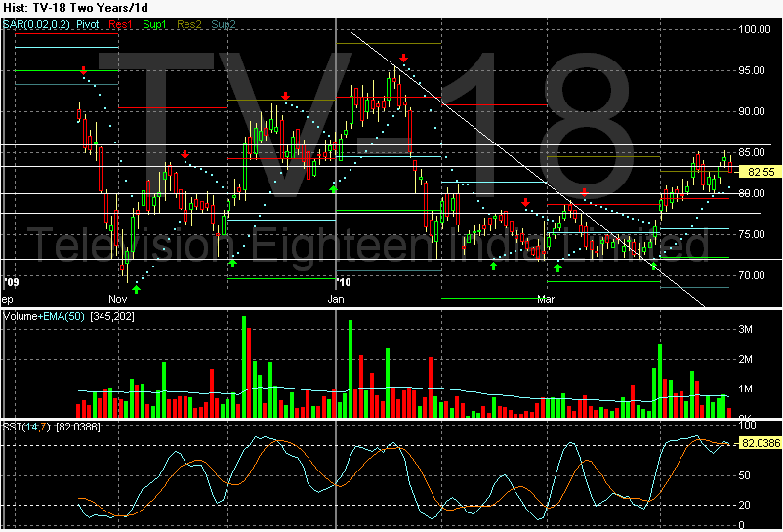Click the Sup2 legend label
The width and height of the screenshot is (783, 532).
click(x=224, y=24)
